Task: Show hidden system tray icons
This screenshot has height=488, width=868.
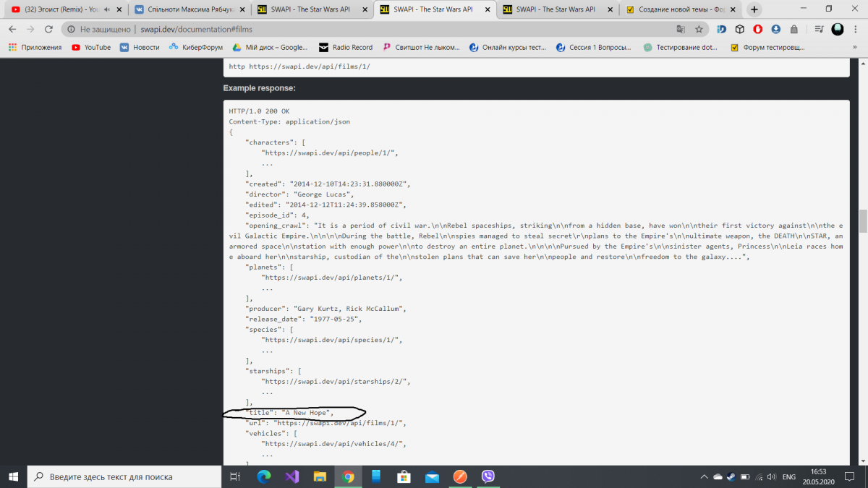Action: pyautogui.click(x=705, y=477)
